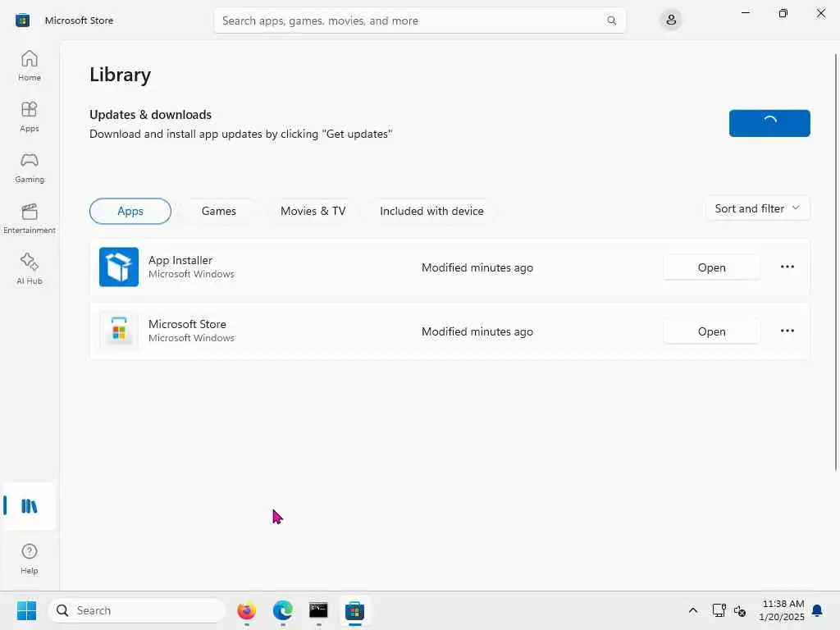
Task: Click the search magnifier icon
Action: pyautogui.click(x=611, y=21)
